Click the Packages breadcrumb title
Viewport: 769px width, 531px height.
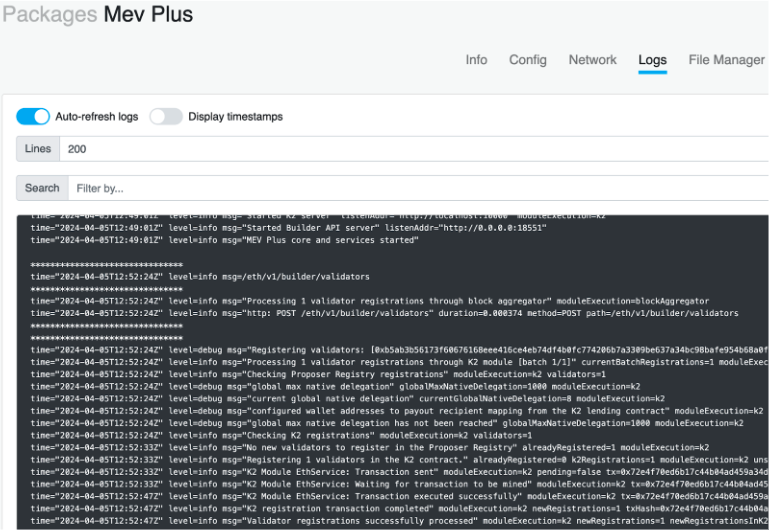tap(50, 14)
